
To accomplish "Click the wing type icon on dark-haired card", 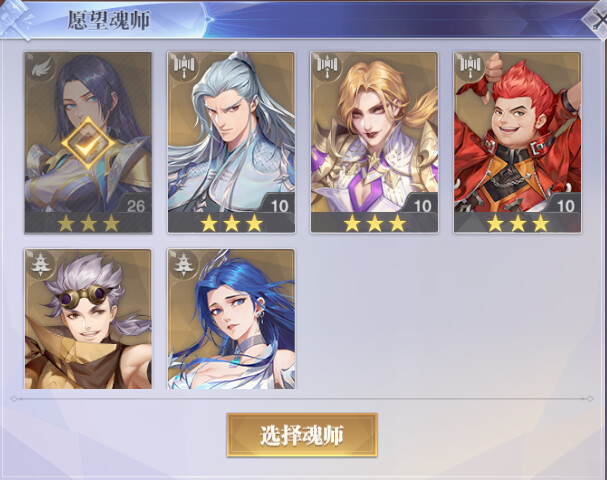I will click(41, 68).
